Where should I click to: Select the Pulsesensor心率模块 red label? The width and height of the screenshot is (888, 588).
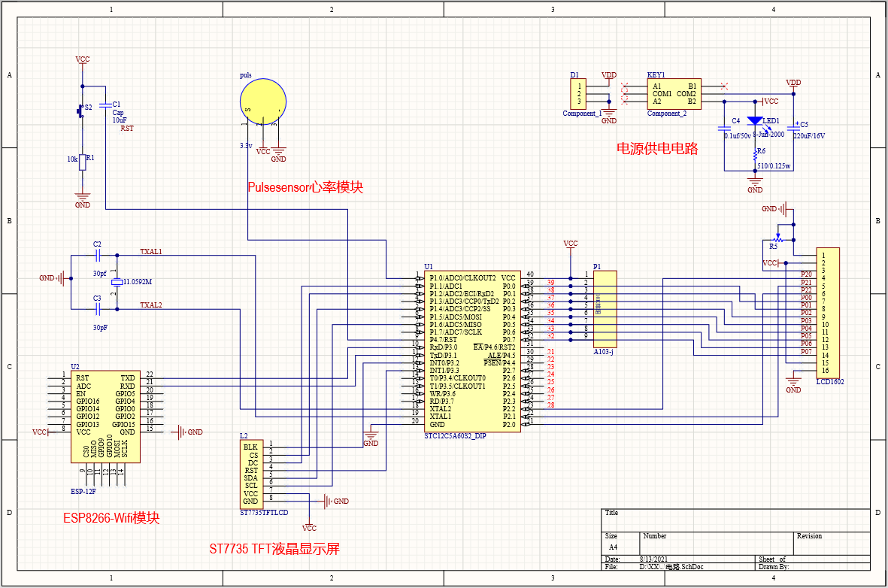point(305,187)
